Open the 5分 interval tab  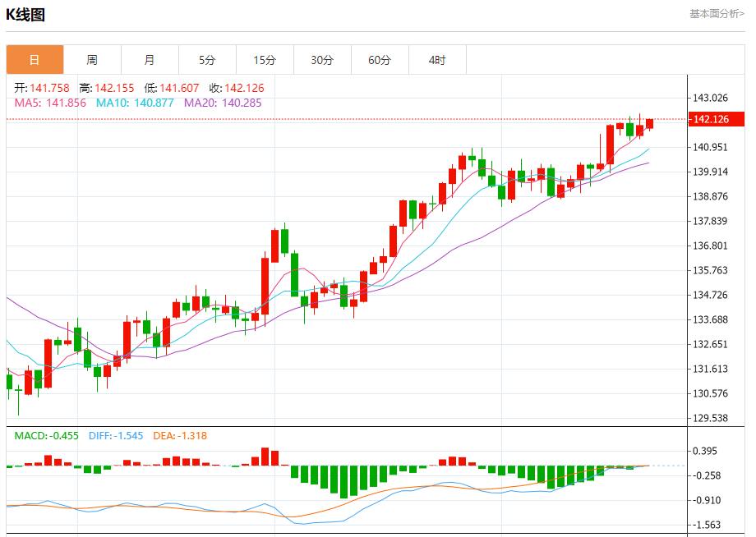pos(207,60)
